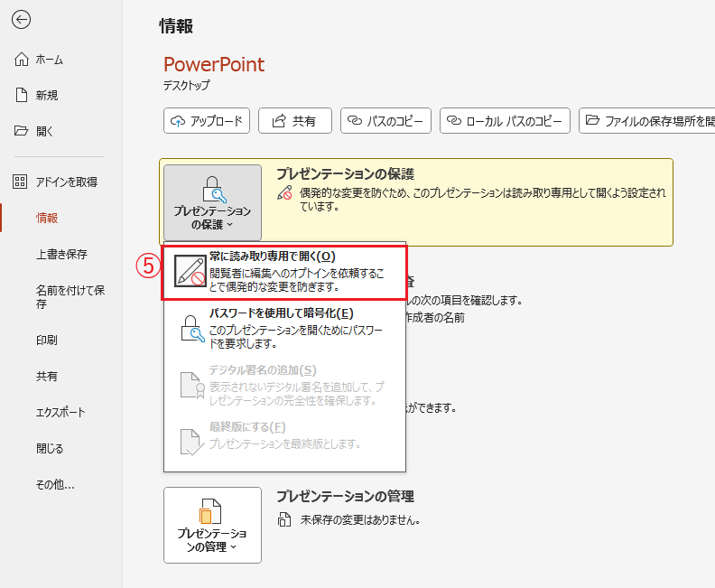715x588 pixels.
Task: Click the 共有 button near アップロード
Action: tap(295, 121)
